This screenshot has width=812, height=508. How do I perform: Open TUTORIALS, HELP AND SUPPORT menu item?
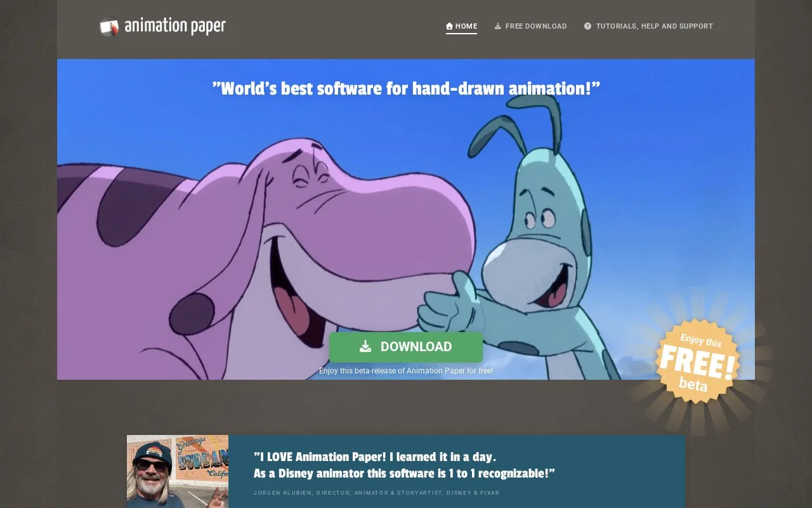[x=648, y=26]
